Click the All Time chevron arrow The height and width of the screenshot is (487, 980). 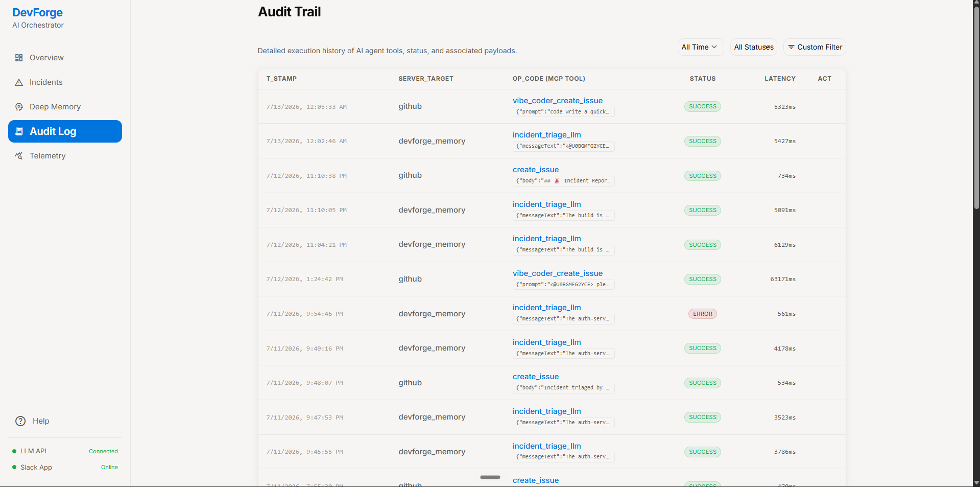(714, 47)
